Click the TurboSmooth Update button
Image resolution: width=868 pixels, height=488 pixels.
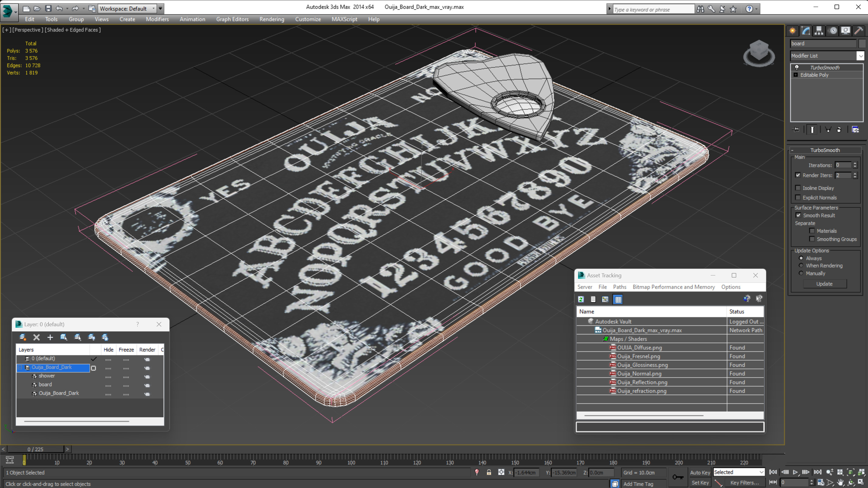[824, 284]
